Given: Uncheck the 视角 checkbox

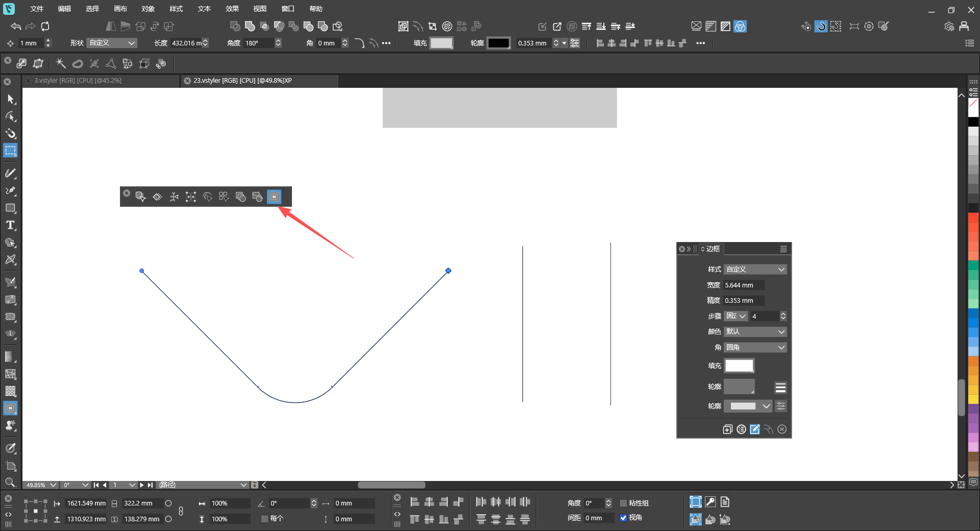Looking at the screenshot, I should point(623,518).
